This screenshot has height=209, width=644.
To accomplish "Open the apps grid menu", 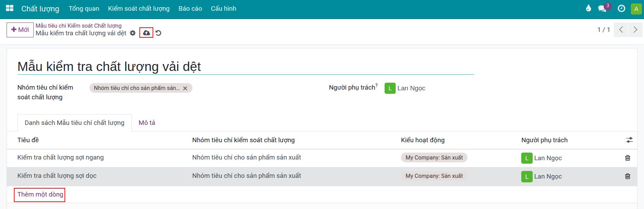I will point(10,8).
